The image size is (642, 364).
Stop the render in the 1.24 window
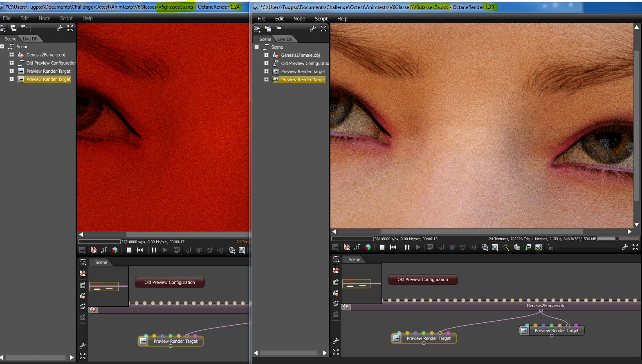(129, 250)
